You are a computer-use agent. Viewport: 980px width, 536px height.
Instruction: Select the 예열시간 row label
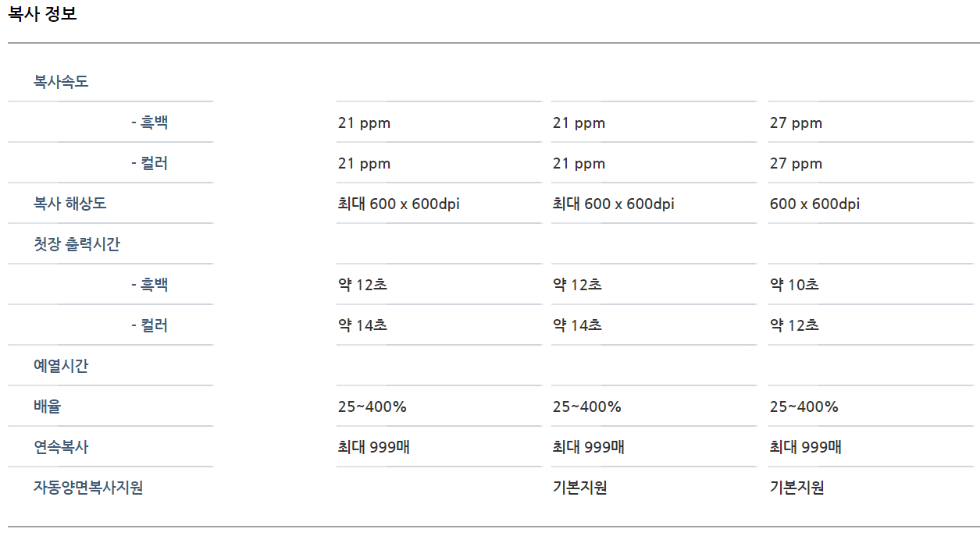(61, 366)
